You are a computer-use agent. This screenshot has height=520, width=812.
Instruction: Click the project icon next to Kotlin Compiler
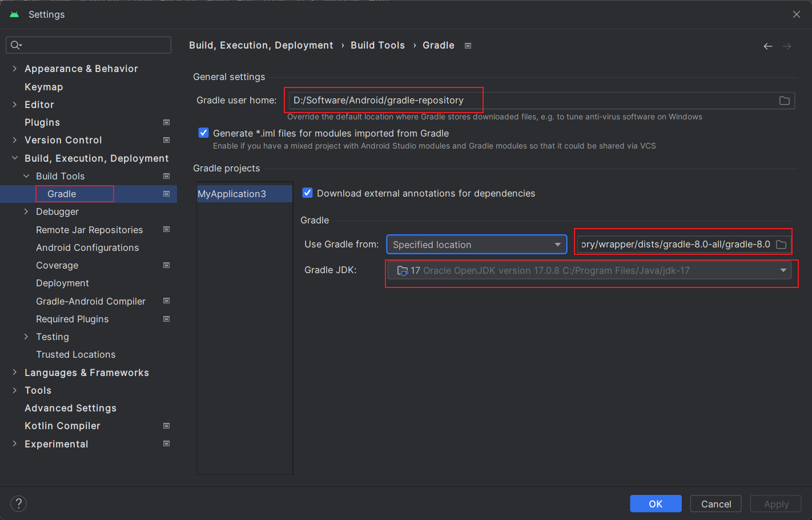click(x=167, y=426)
